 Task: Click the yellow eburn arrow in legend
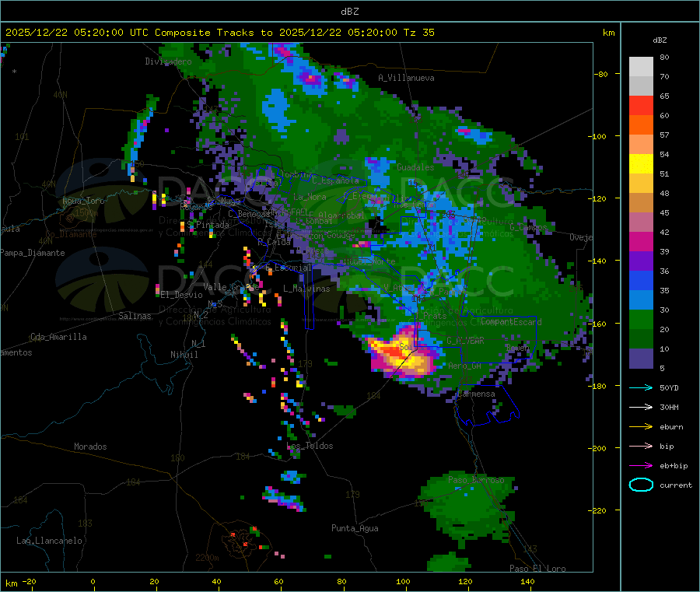[x=641, y=427]
